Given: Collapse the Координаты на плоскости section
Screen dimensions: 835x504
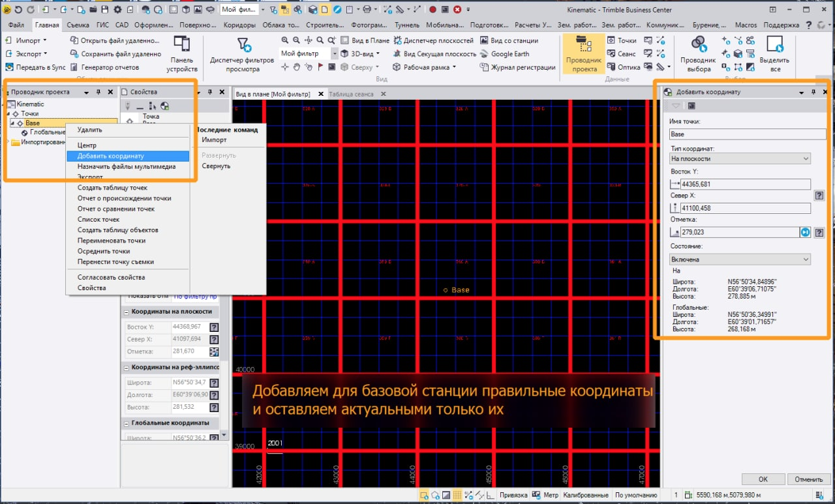Looking at the screenshot, I should click(125, 312).
